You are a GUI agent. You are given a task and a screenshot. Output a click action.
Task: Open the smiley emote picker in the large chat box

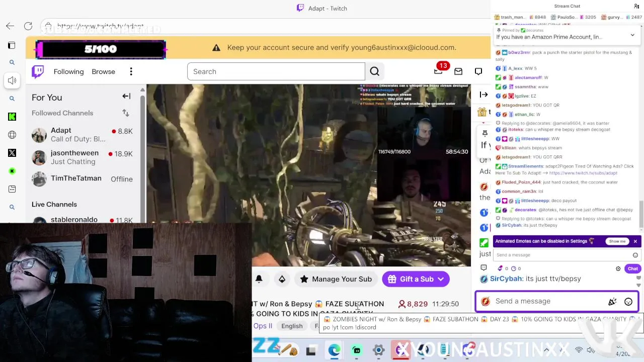coord(628,302)
